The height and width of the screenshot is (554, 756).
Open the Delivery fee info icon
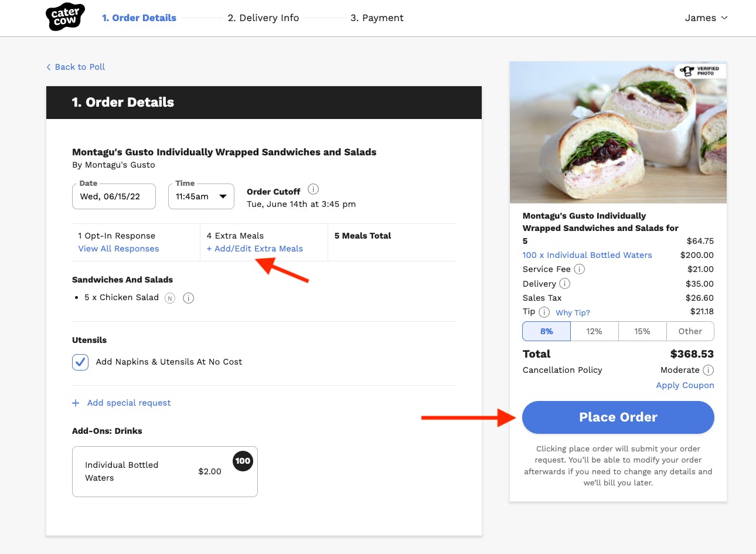pyautogui.click(x=564, y=284)
